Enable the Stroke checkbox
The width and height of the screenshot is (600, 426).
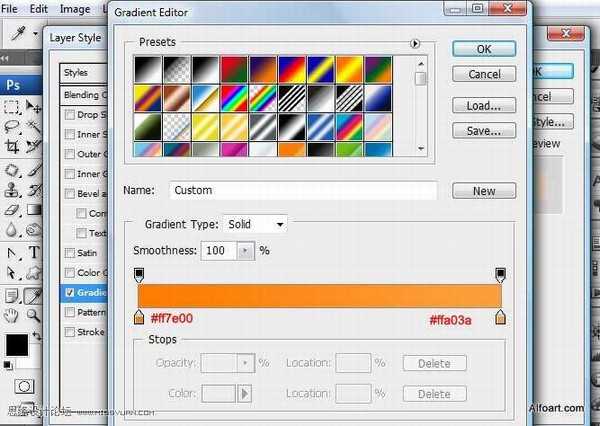click(70, 332)
